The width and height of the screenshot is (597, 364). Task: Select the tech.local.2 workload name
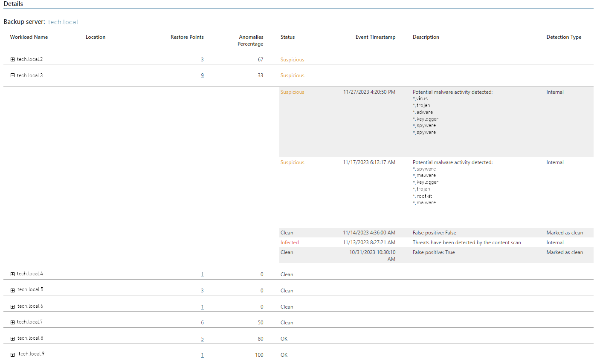30,59
